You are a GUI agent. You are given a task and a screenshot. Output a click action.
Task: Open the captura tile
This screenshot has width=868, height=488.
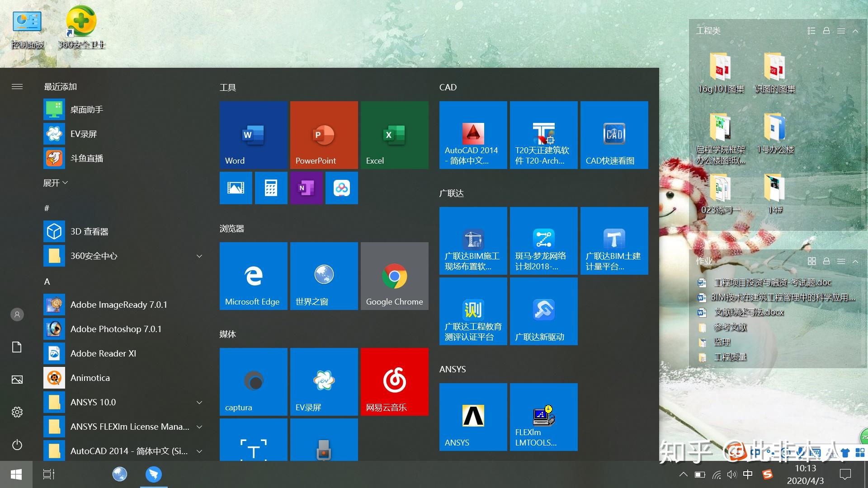(x=253, y=382)
